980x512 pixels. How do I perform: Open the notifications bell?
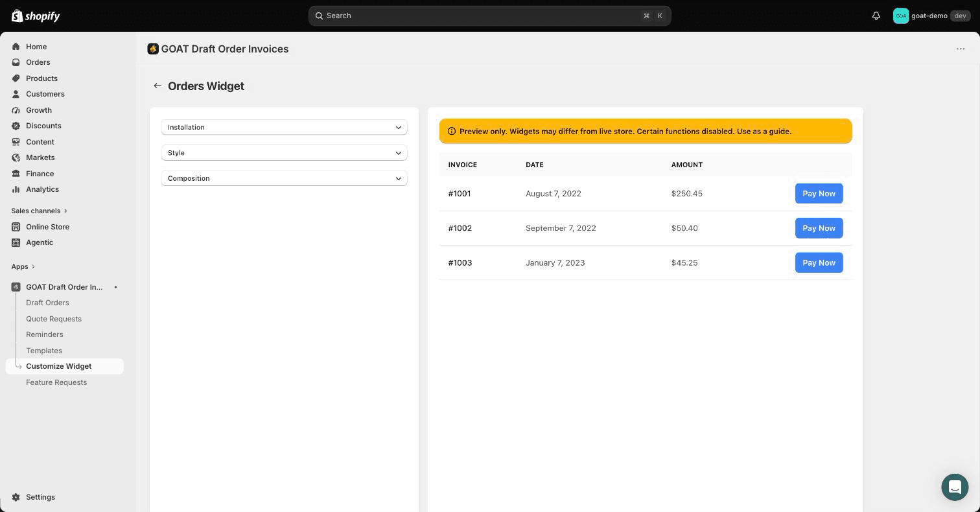coord(876,16)
